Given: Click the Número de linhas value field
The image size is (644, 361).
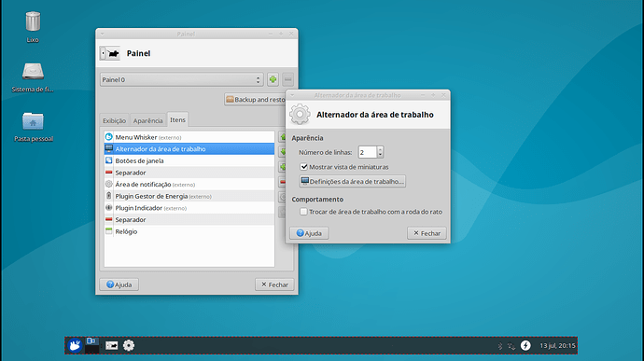Looking at the screenshot, I should click(368, 152).
